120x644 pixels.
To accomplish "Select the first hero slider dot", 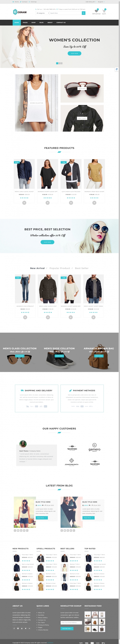I will click(57, 63).
